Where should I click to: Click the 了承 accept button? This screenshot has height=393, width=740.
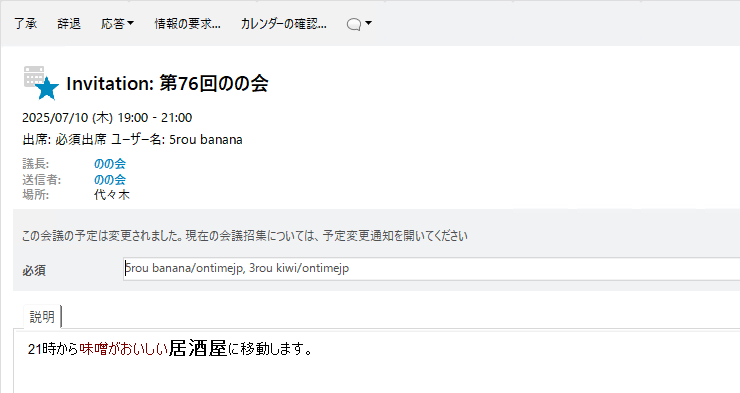(25, 24)
